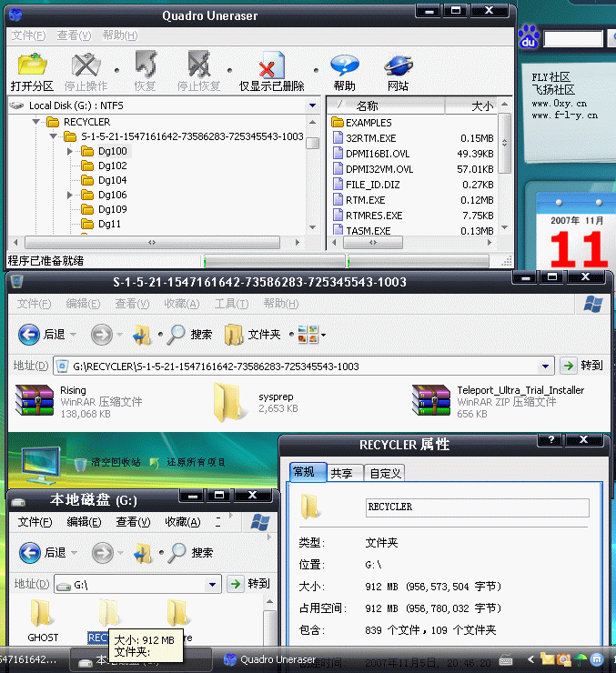
Task: Click the Stop Recovery (停止恢复) toolbar icon
Action: click(199, 65)
